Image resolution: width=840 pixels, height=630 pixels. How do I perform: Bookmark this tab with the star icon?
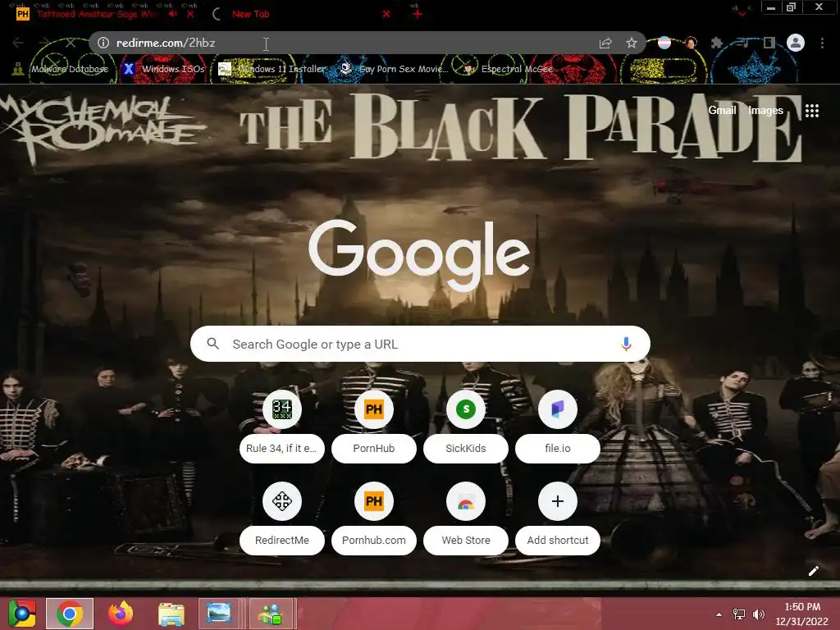tap(632, 43)
